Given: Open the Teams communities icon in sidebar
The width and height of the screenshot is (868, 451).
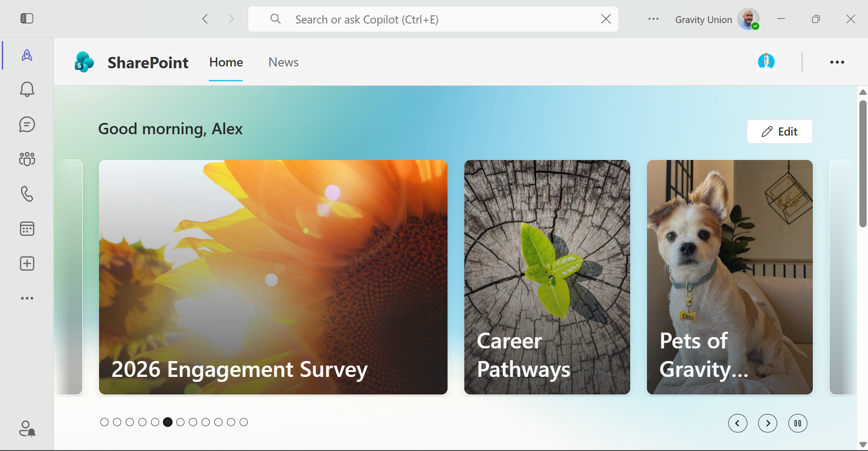Looking at the screenshot, I should coord(27,159).
